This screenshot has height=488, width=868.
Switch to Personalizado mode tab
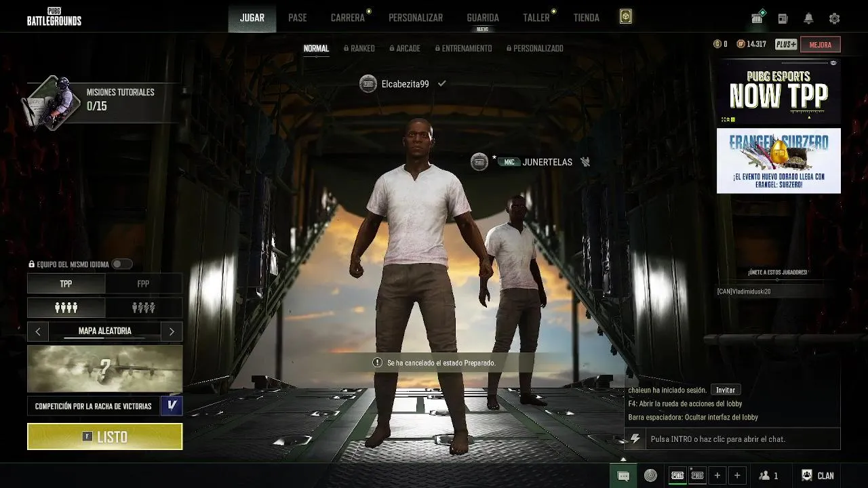tap(534, 49)
